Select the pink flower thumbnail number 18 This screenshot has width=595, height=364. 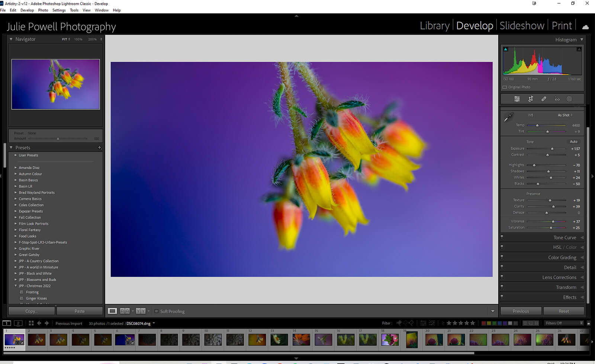pyautogui.click(x=389, y=339)
